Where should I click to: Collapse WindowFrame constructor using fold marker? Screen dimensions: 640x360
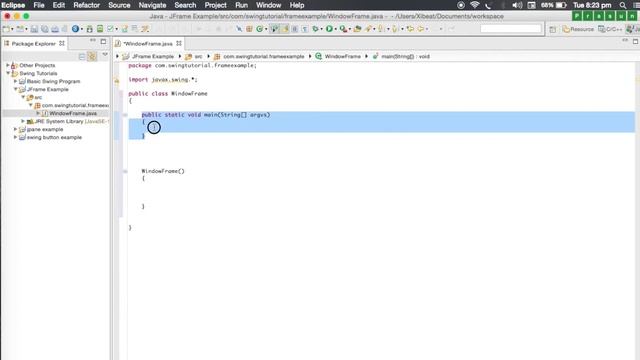125,171
